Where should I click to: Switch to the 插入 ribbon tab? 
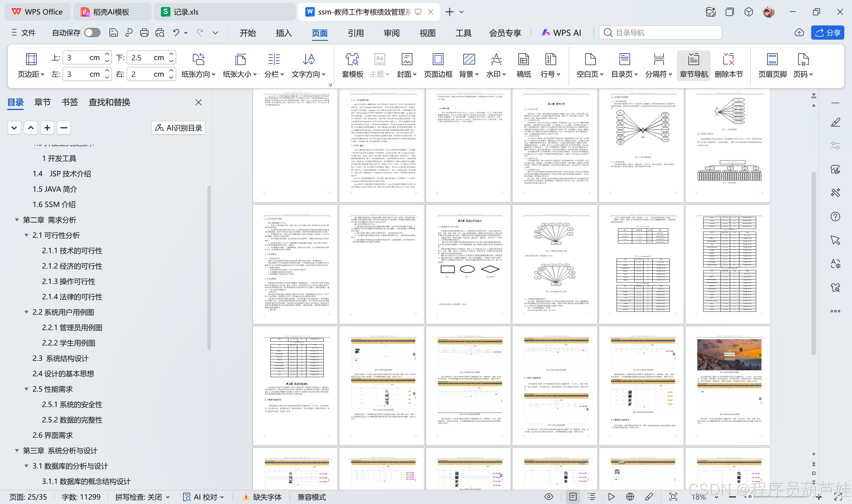283,33
